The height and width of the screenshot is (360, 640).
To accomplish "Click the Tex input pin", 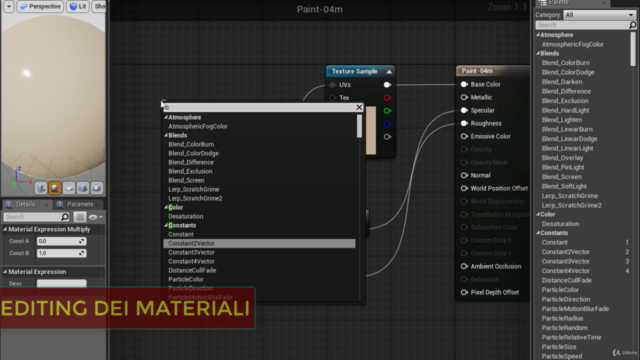I will click(333, 98).
